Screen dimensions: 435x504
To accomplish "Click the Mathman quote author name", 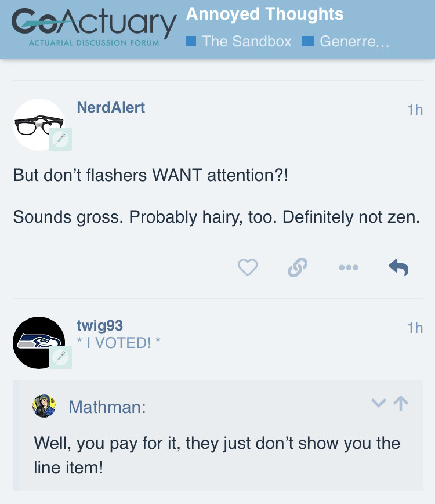I will click(107, 407).
